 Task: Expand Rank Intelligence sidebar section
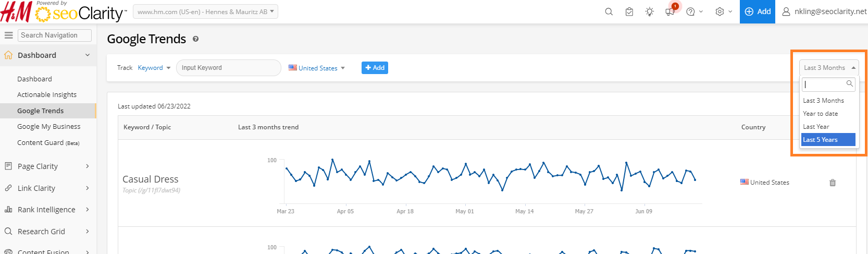(x=47, y=210)
